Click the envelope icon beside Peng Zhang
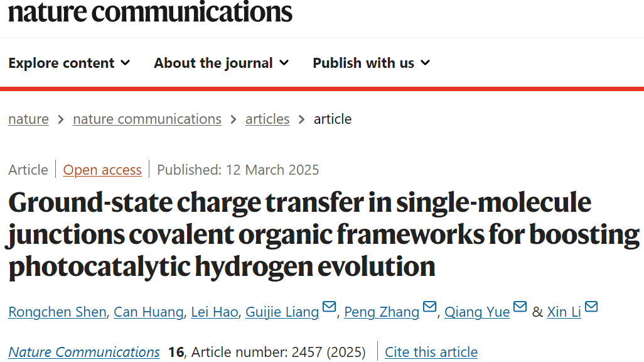Viewport: 644px width, 362px height. coord(429,307)
